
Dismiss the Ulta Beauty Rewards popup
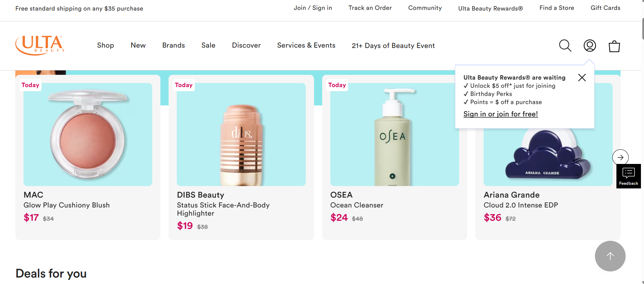pyautogui.click(x=582, y=78)
